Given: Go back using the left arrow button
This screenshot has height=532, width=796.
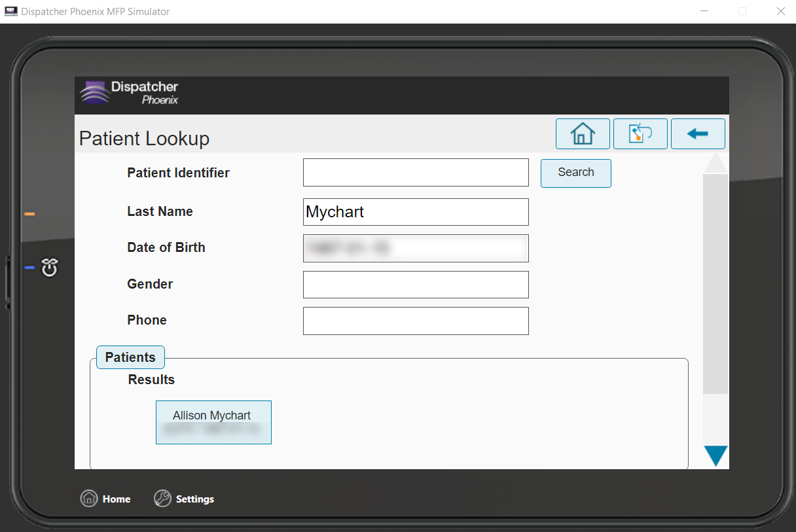Looking at the screenshot, I should 698,133.
